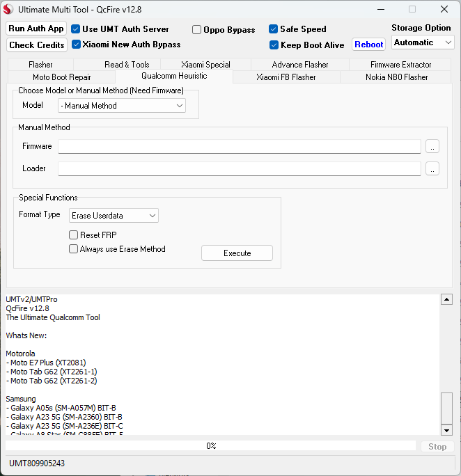461x476 pixels.
Task: Expand the Model Manual Method dropdown
Action: click(x=122, y=106)
